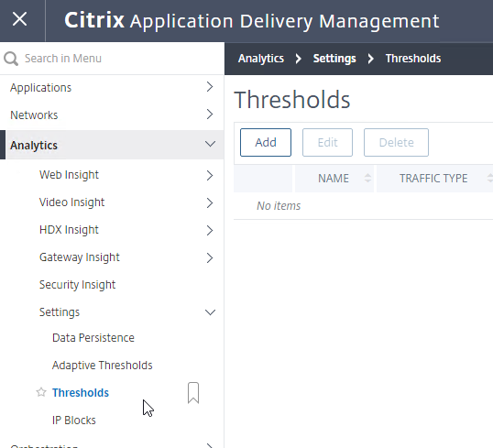Image resolution: width=493 pixels, height=448 pixels.
Task: Expand the Web Insight arrow
Action: pyautogui.click(x=210, y=175)
